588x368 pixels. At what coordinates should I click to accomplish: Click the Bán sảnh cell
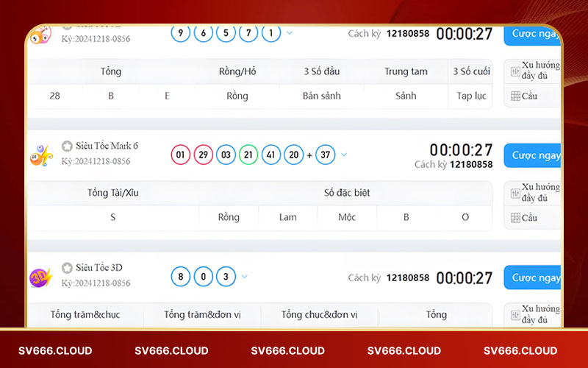coord(322,96)
